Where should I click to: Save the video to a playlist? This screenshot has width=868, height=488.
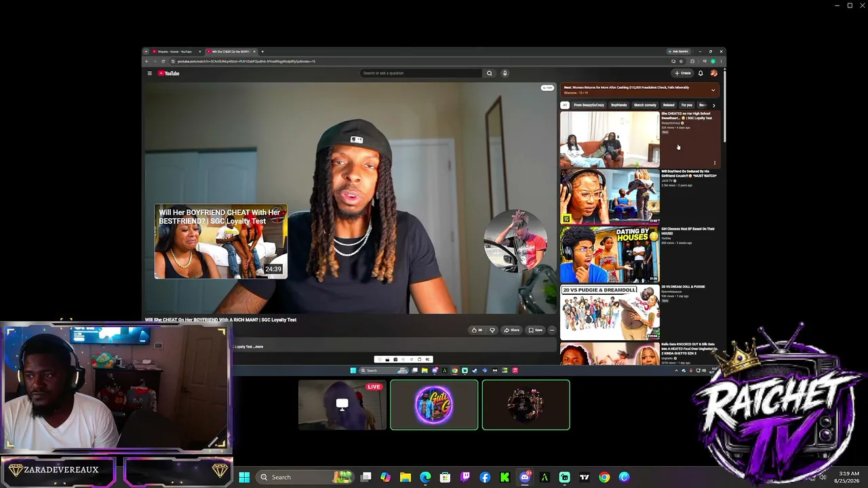click(536, 330)
